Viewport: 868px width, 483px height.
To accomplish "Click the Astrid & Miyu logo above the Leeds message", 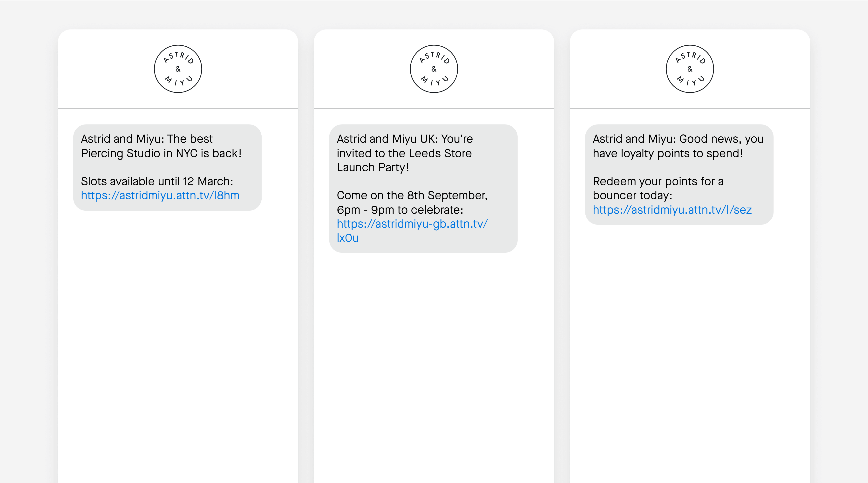I will (434, 69).
